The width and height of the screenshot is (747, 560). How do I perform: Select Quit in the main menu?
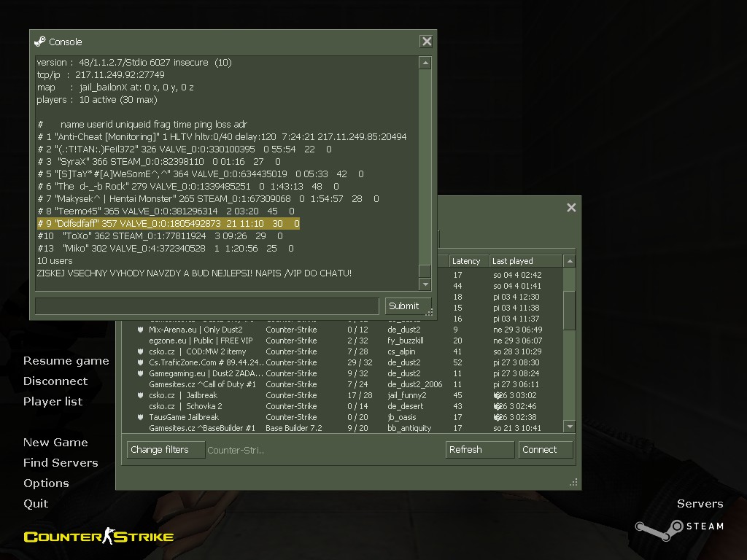point(36,504)
